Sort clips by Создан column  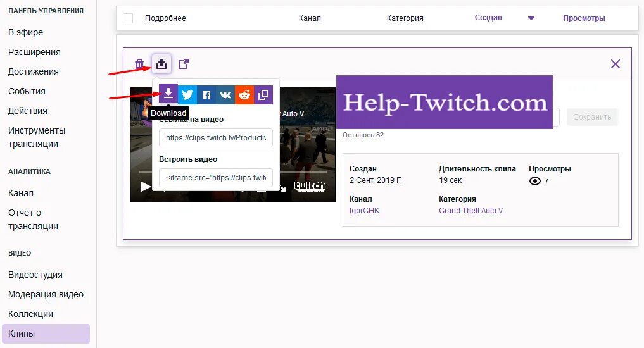488,18
